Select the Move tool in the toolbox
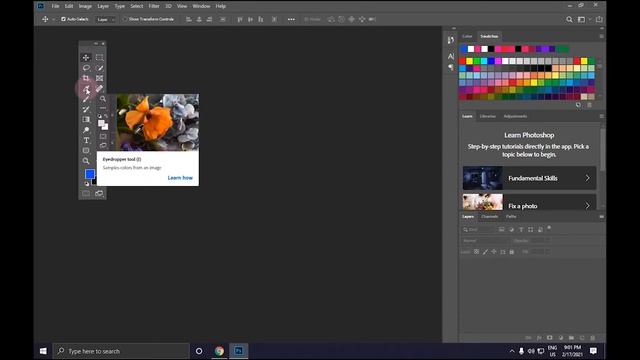 click(x=86, y=58)
